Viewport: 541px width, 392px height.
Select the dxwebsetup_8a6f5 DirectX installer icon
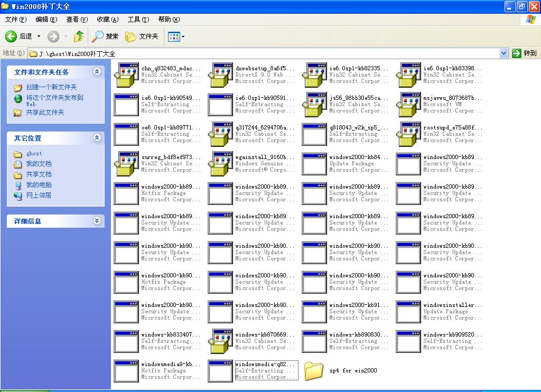(220, 74)
